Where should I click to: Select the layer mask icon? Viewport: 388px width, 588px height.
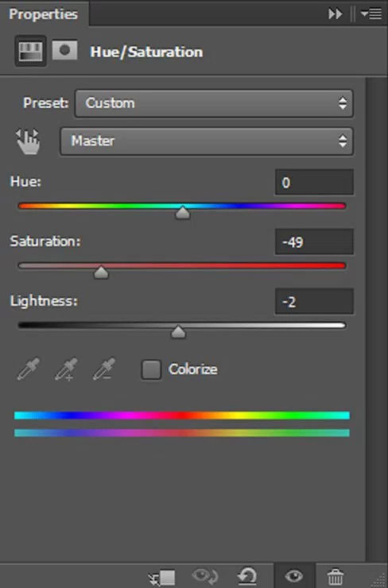click(x=64, y=50)
